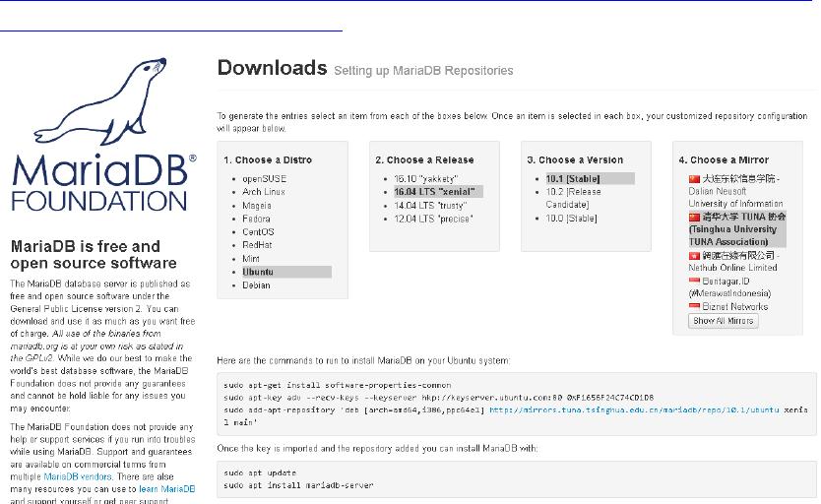This screenshot has width=821, height=504.
Task: Open the learn MariaDB link
Action: tap(167, 489)
